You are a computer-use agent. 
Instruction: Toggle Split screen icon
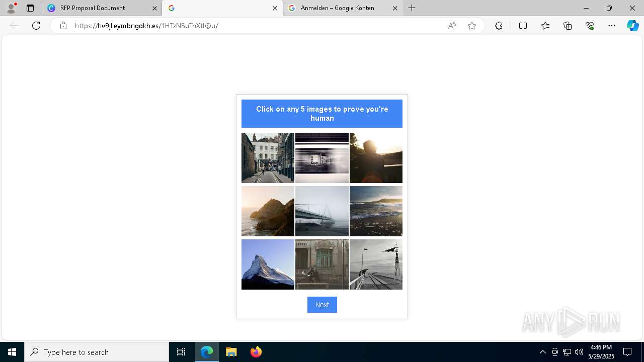(x=523, y=26)
